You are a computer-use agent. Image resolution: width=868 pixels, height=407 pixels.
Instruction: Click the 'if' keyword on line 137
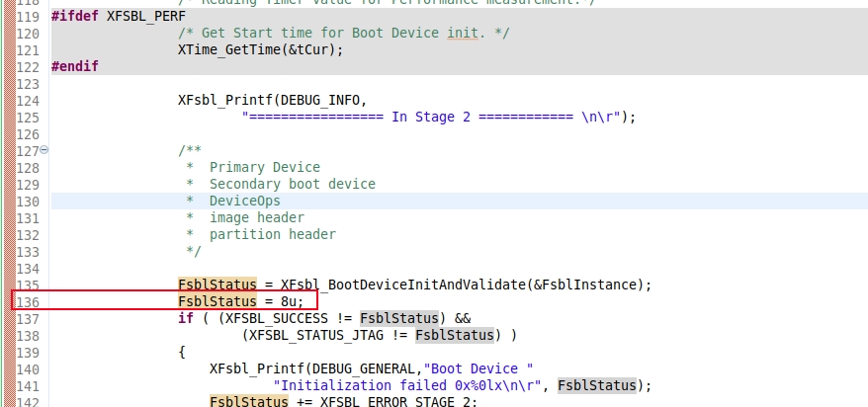[x=186, y=318]
